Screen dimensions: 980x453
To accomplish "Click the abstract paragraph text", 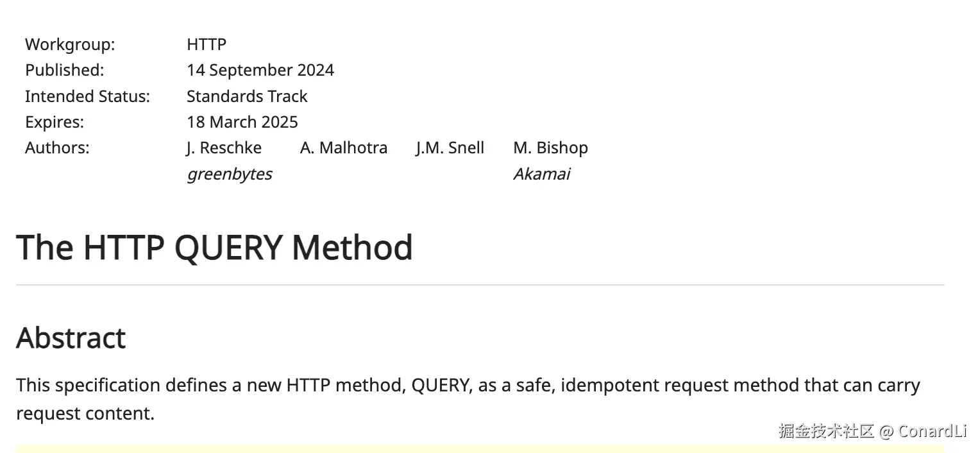I will coord(468,399).
